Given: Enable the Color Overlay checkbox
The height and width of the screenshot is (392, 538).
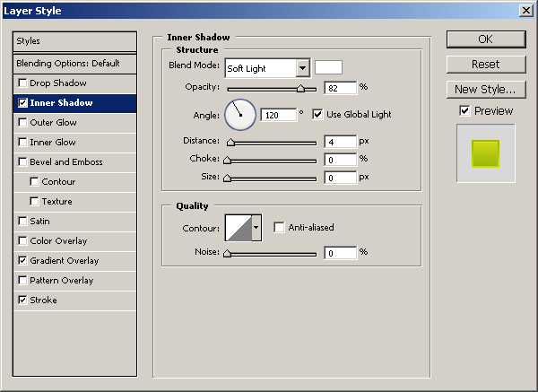Looking at the screenshot, I should pos(22,240).
